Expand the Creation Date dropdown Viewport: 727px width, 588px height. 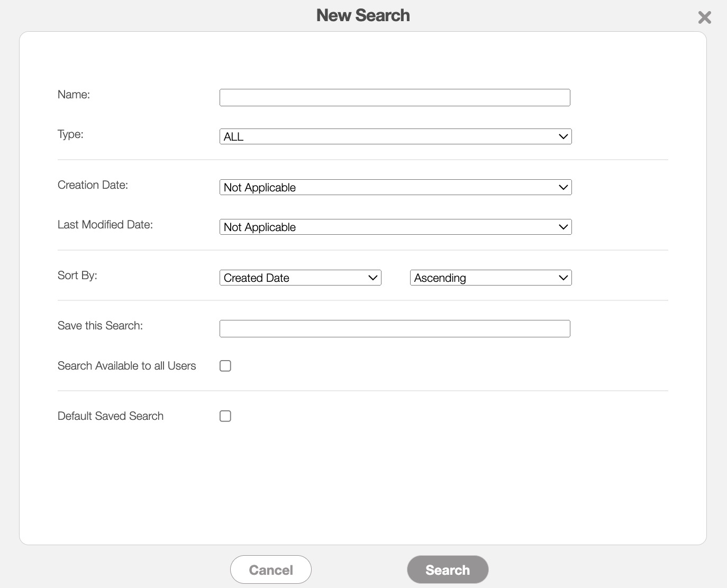coord(395,187)
